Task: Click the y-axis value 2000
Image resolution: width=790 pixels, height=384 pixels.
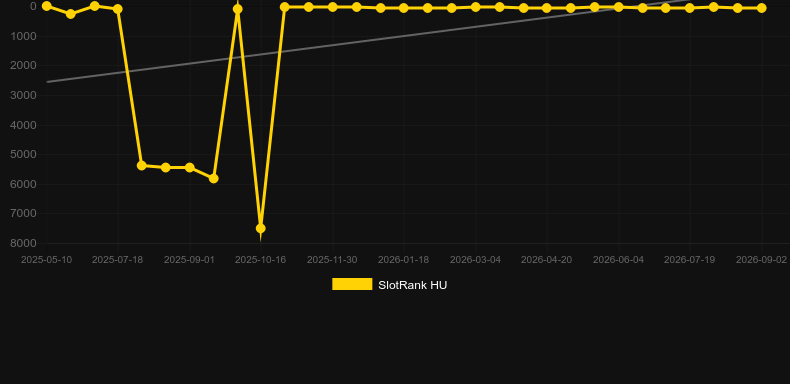Action: tap(23, 66)
